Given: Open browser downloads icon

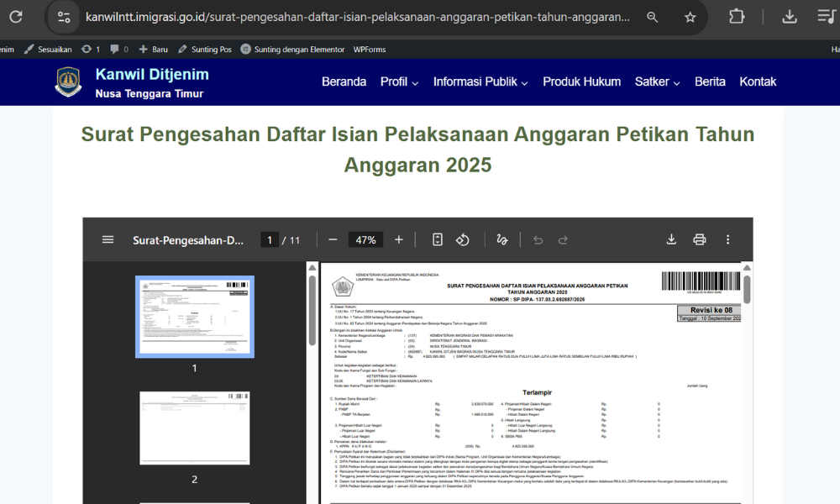Looking at the screenshot, I should 789,17.
